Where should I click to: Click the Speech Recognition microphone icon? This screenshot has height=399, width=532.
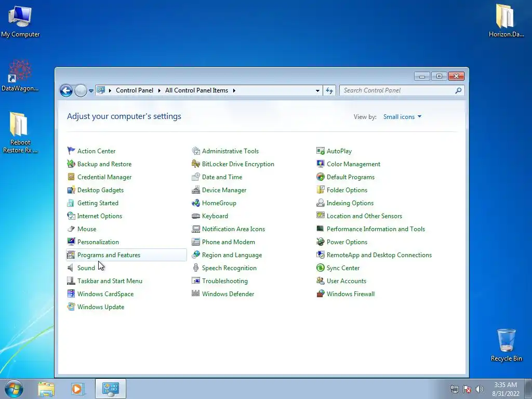click(196, 268)
